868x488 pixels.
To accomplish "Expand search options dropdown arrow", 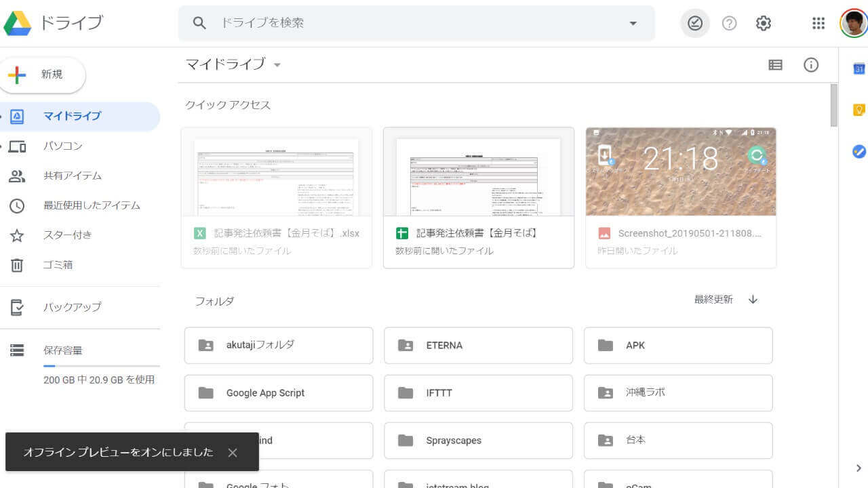I will click(633, 24).
